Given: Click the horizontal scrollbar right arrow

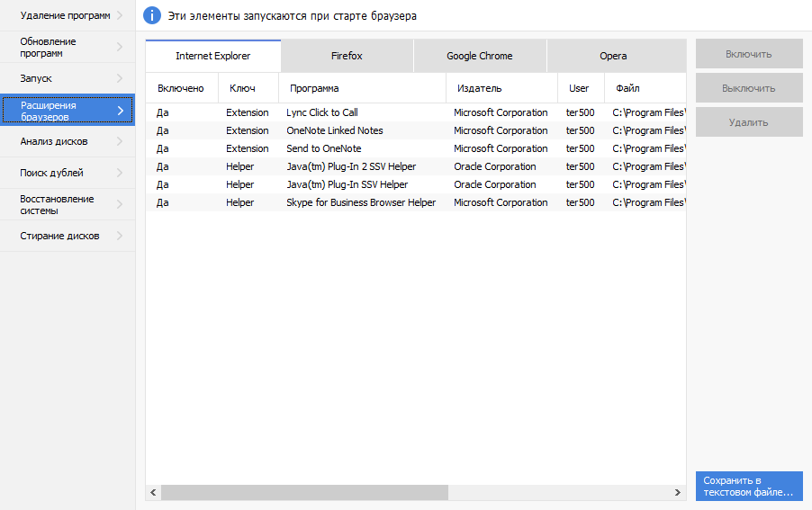Looking at the screenshot, I should click(x=678, y=492).
